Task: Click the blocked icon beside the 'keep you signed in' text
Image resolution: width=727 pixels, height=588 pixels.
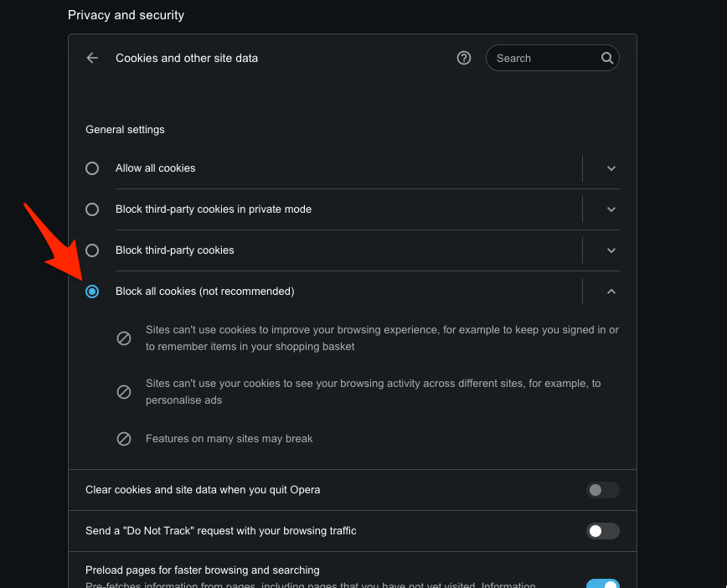Action: (124, 338)
